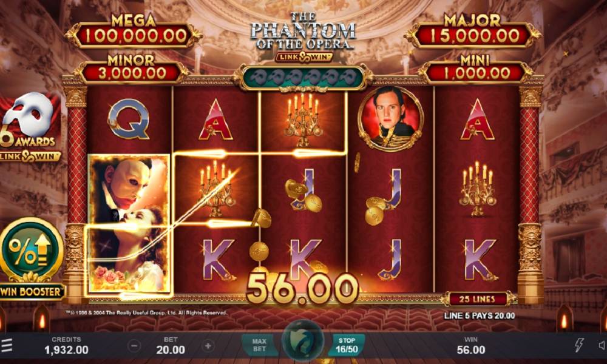
Task: Click the Win Booster percent icon
Action: pos(31,251)
